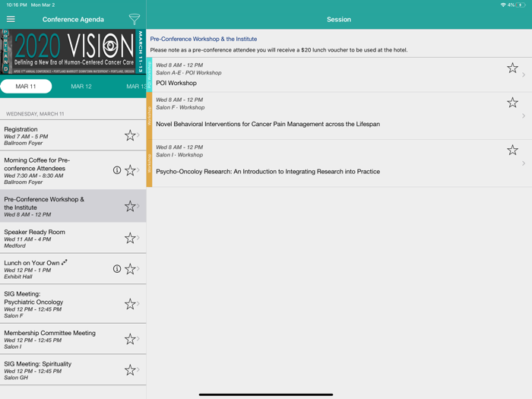Open the POI Workshop session title

tap(176, 83)
